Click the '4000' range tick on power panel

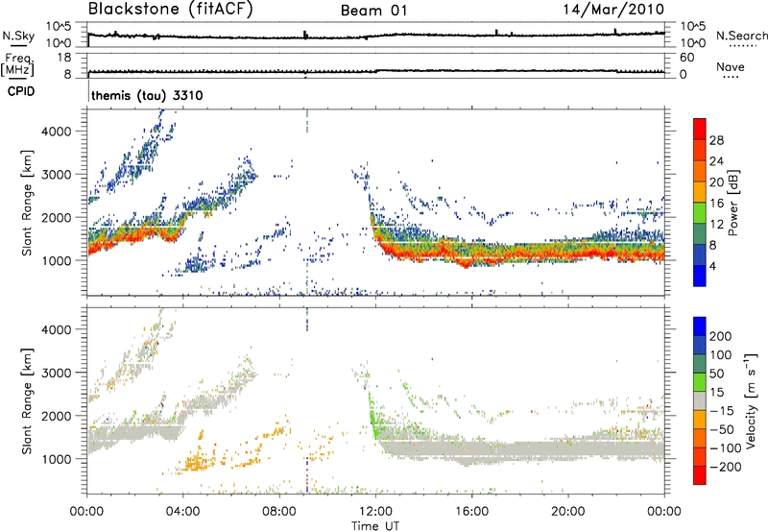pyautogui.click(x=57, y=132)
